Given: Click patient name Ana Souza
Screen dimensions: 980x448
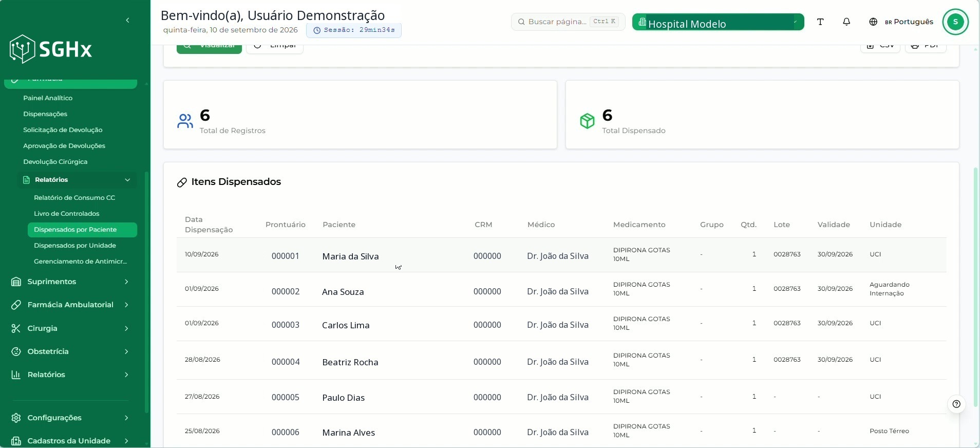Looking at the screenshot, I should pyautogui.click(x=343, y=292).
